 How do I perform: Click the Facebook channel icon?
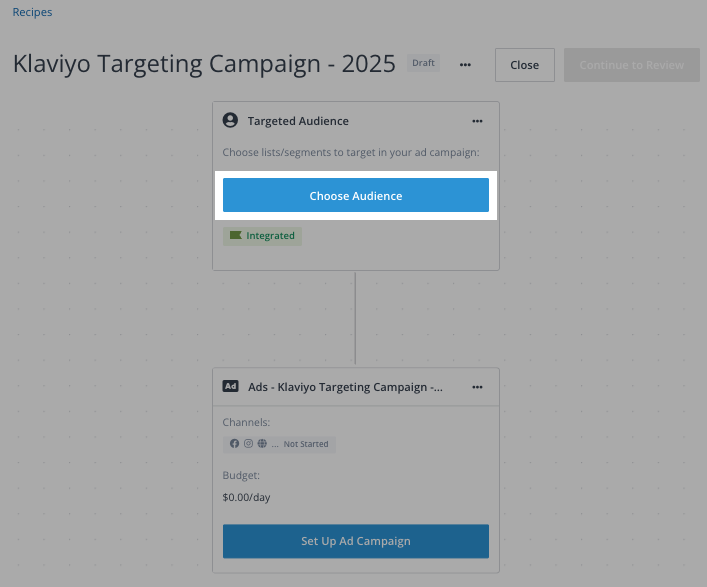coord(234,444)
